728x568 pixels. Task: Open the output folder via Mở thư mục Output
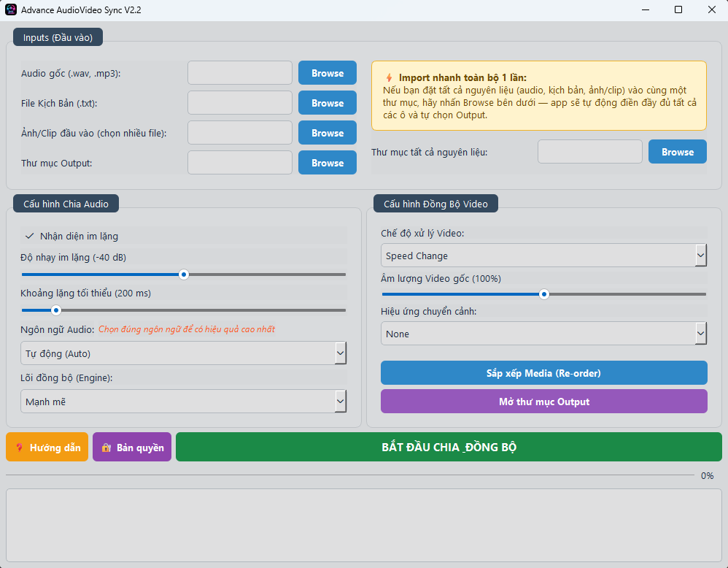click(543, 401)
